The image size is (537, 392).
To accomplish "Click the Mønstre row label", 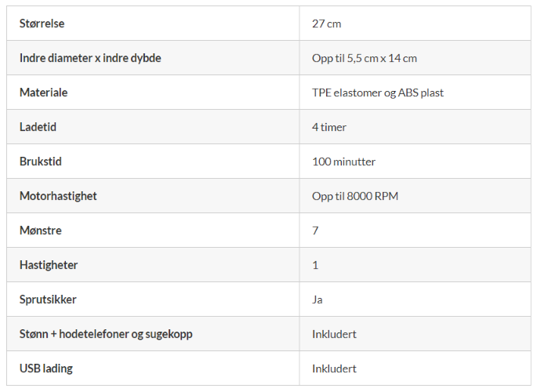I will (x=41, y=230).
